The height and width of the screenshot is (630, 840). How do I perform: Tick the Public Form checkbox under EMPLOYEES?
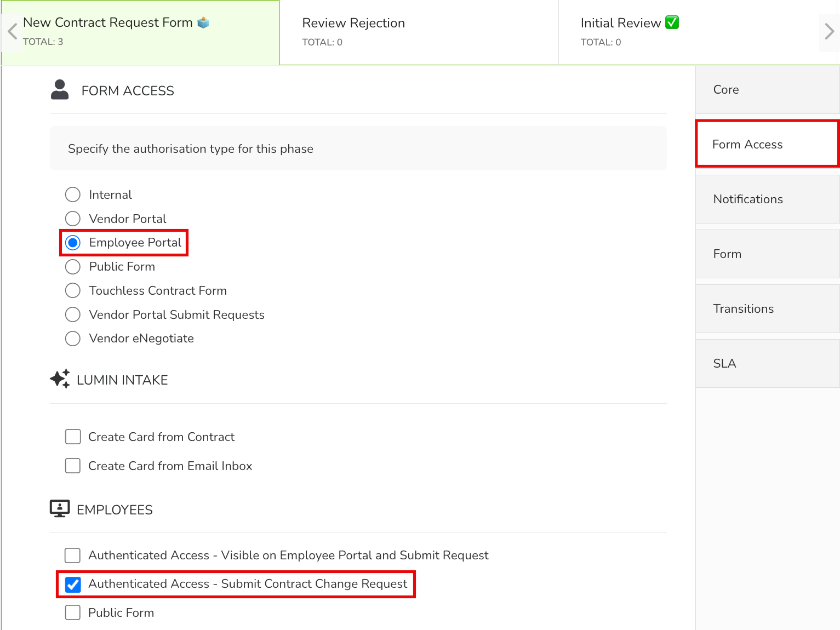click(x=73, y=612)
